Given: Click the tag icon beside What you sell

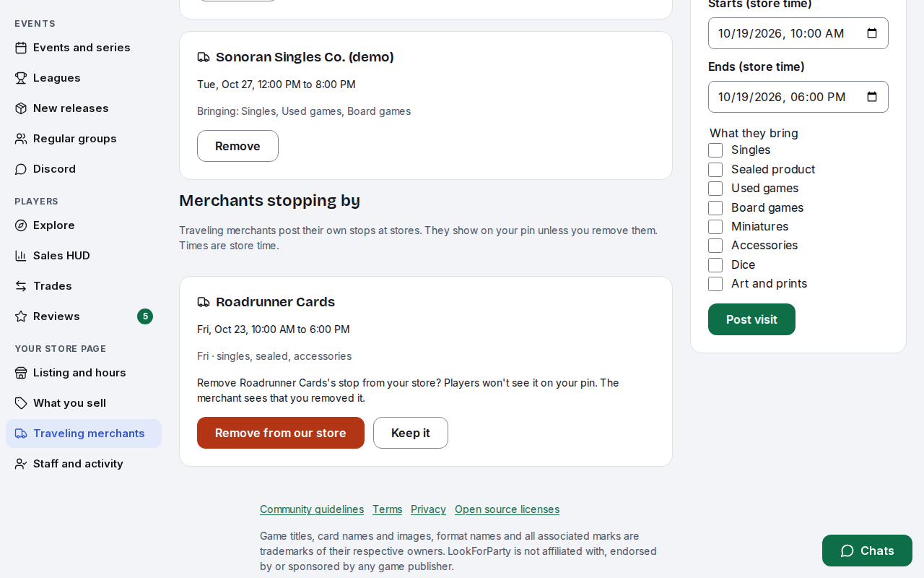Looking at the screenshot, I should (x=21, y=403).
